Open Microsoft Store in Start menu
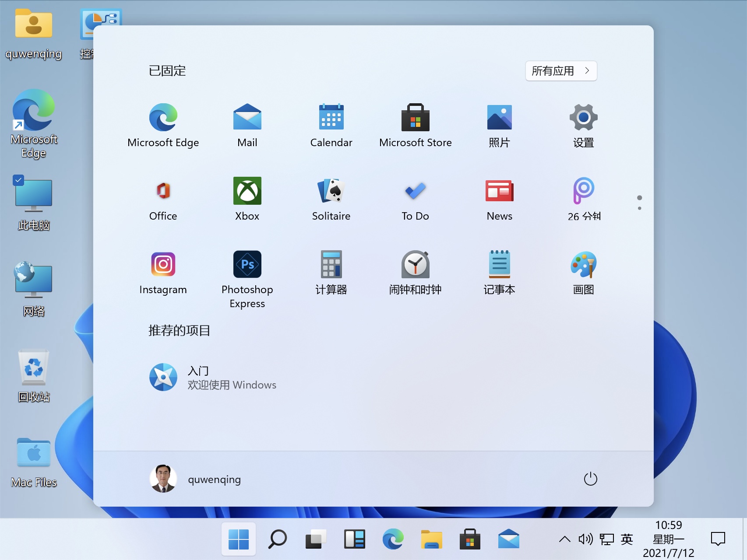Image resolution: width=747 pixels, height=560 pixels. click(415, 126)
